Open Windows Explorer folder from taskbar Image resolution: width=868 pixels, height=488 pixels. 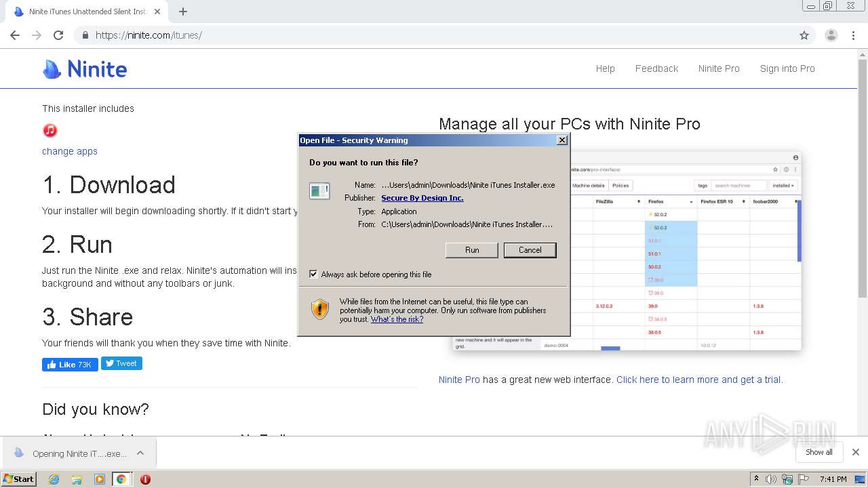[77, 479]
